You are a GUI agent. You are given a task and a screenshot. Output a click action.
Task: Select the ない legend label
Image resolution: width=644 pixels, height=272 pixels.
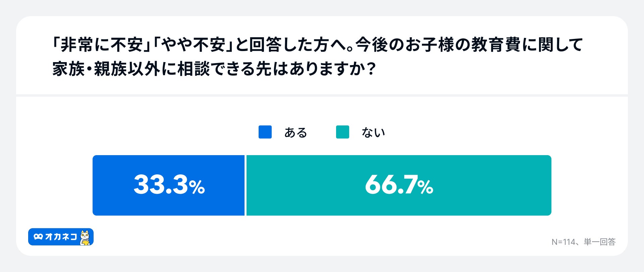pyautogui.click(x=373, y=133)
